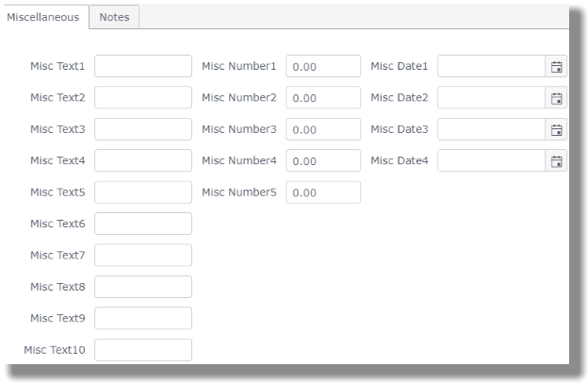The image size is (588, 383).
Task: Focus the Misc Date3 text box
Action: coord(491,129)
